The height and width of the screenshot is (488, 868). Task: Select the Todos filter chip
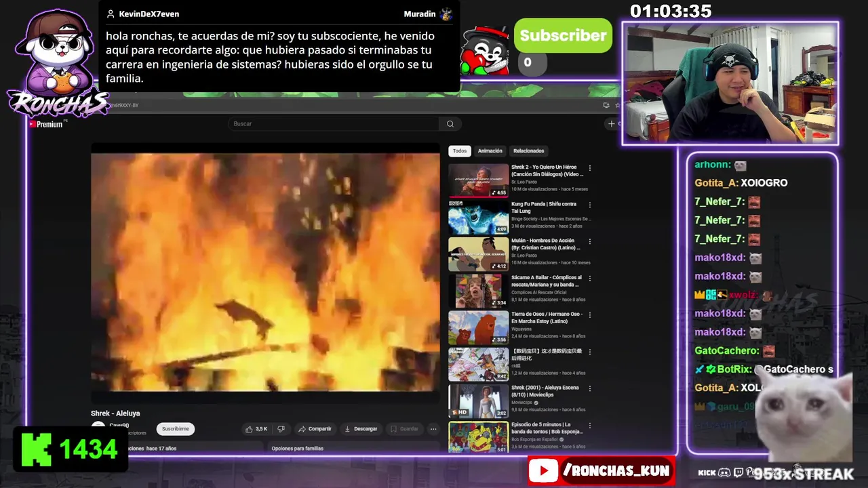[x=460, y=151]
